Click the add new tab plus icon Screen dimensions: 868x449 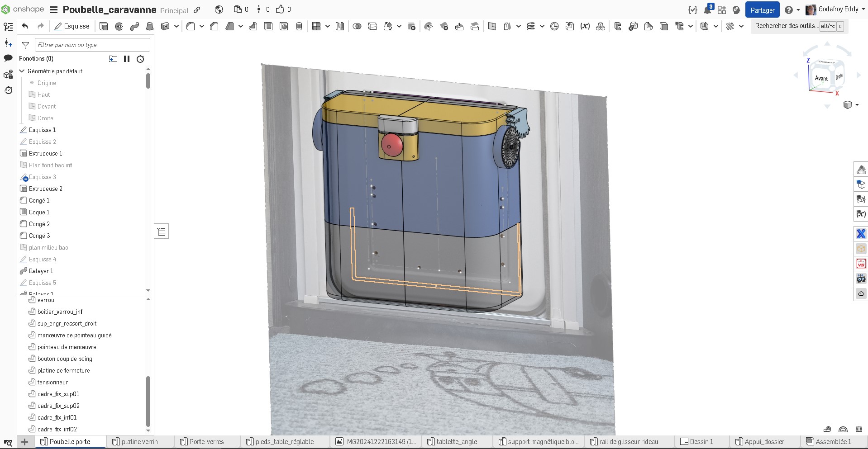25,442
